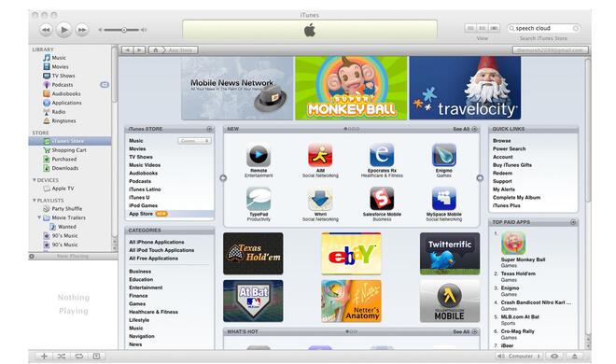
Task: Open the Computer speakers dropdown
Action: [x=519, y=357]
